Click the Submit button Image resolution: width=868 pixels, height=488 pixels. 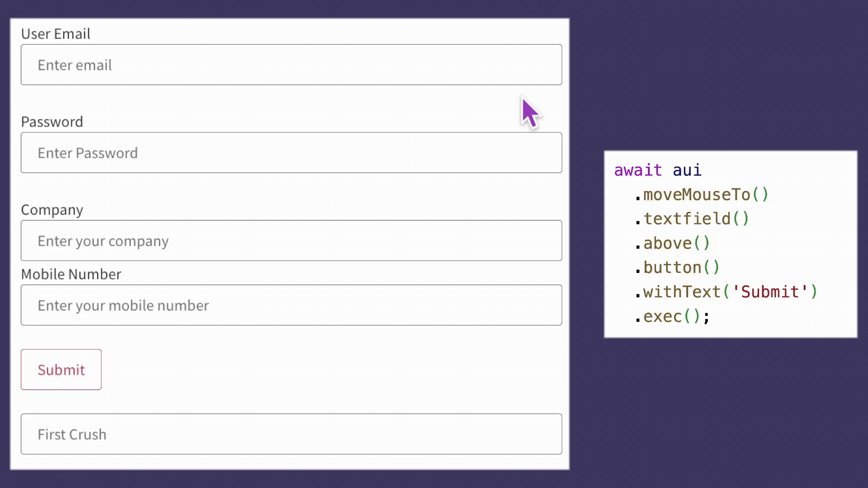click(x=61, y=370)
